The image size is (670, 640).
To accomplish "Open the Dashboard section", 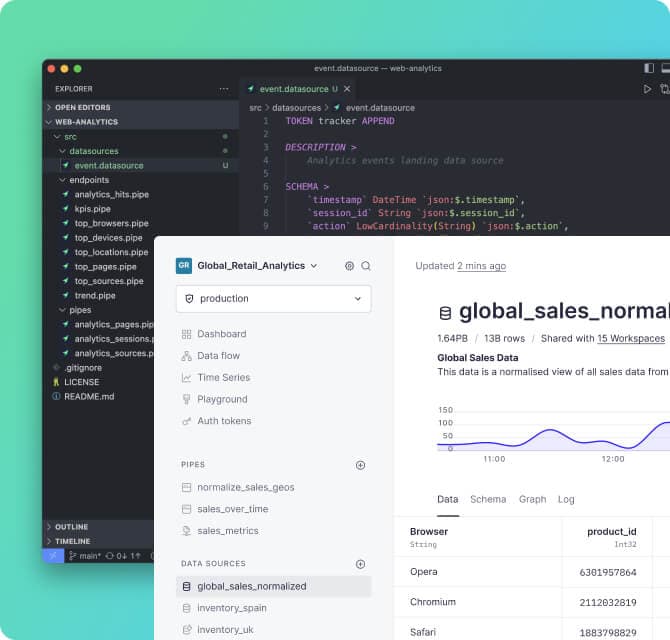I will point(214,334).
